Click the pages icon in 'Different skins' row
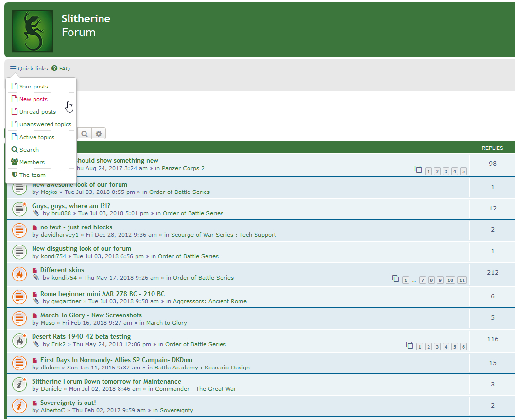Image resolution: width=515 pixels, height=420 pixels. (x=395, y=279)
